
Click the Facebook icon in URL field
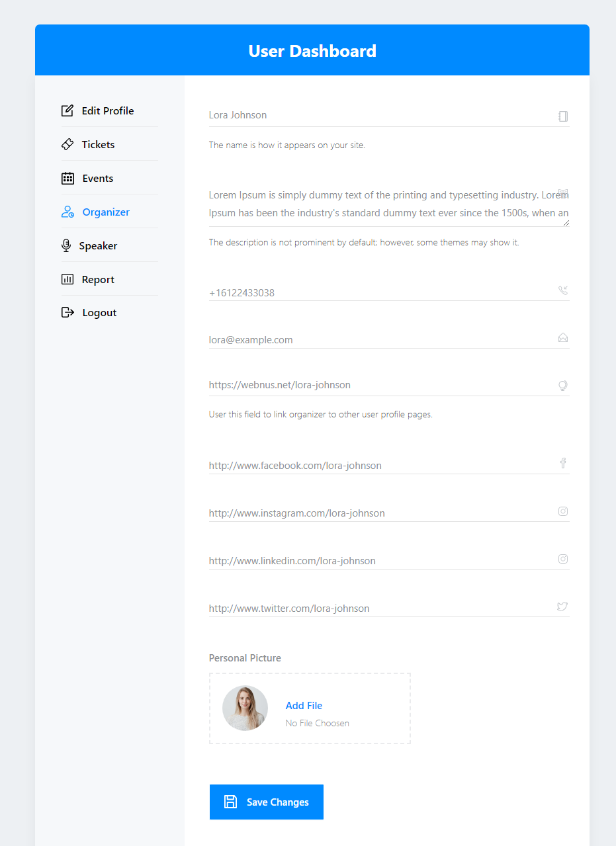[563, 464]
